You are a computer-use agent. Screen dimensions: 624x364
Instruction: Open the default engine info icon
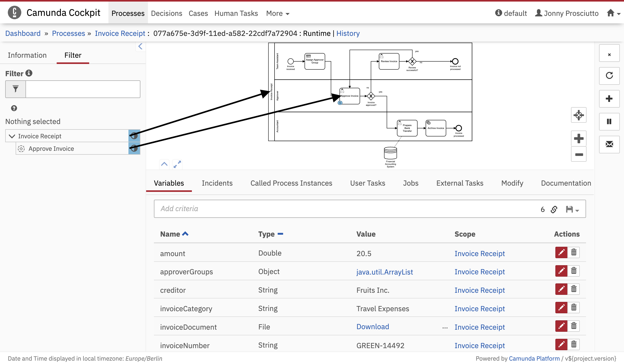pos(498,13)
